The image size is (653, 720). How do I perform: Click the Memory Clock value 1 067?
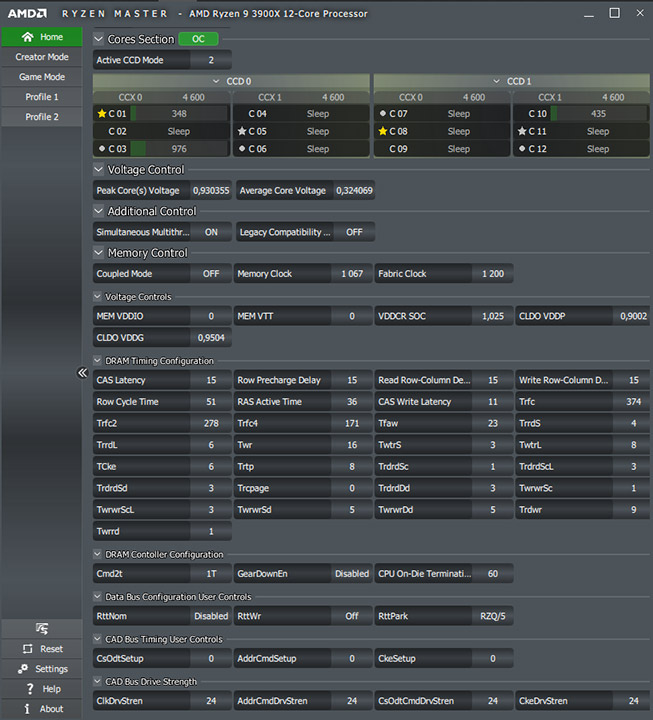click(x=352, y=274)
